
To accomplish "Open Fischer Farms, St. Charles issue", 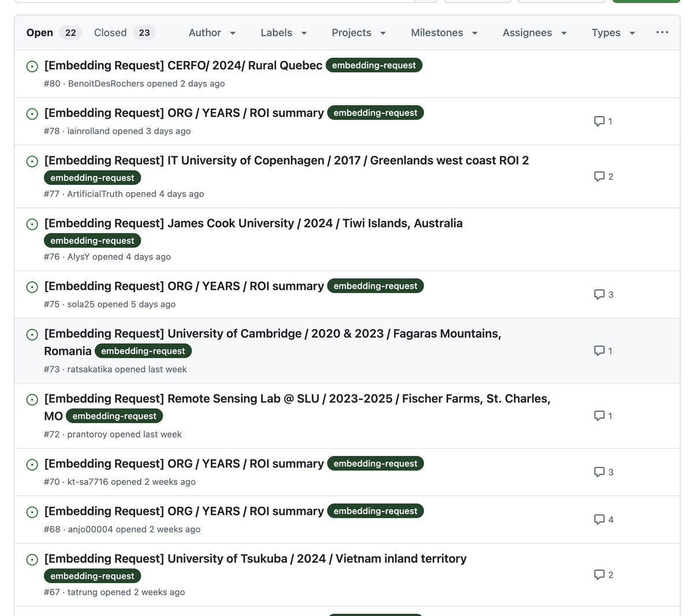I will 297,406.
